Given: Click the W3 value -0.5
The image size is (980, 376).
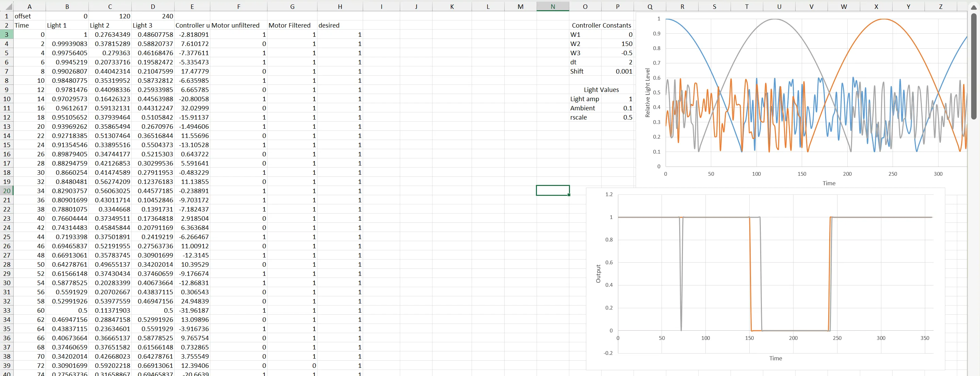Looking at the screenshot, I should pyautogui.click(x=618, y=53).
